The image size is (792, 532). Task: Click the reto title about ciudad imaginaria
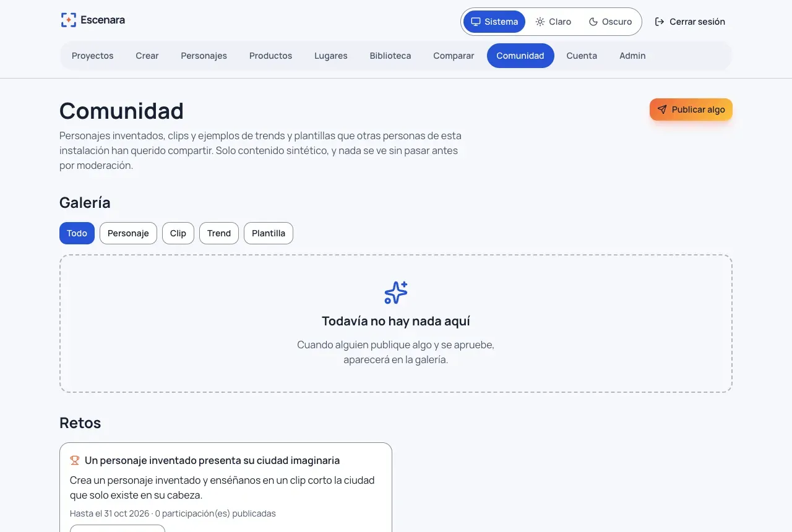pyautogui.click(x=212, y=460)
